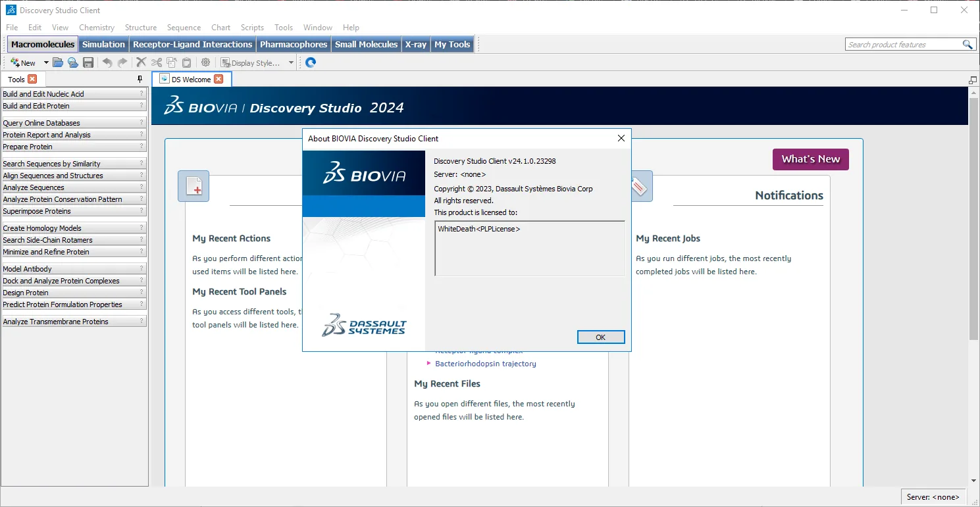Open the dropdown arrow after Display Style

tap(292, 62)
